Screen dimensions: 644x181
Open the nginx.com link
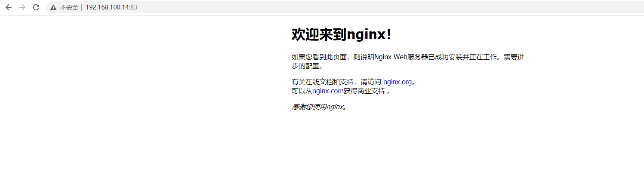click(328, 91)
